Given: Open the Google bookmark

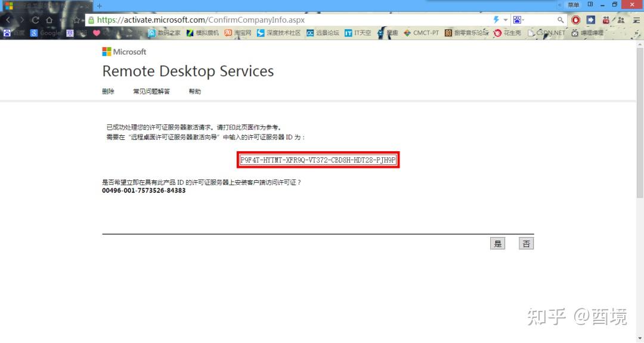Looking at the screenshot, I should point(45,33).
